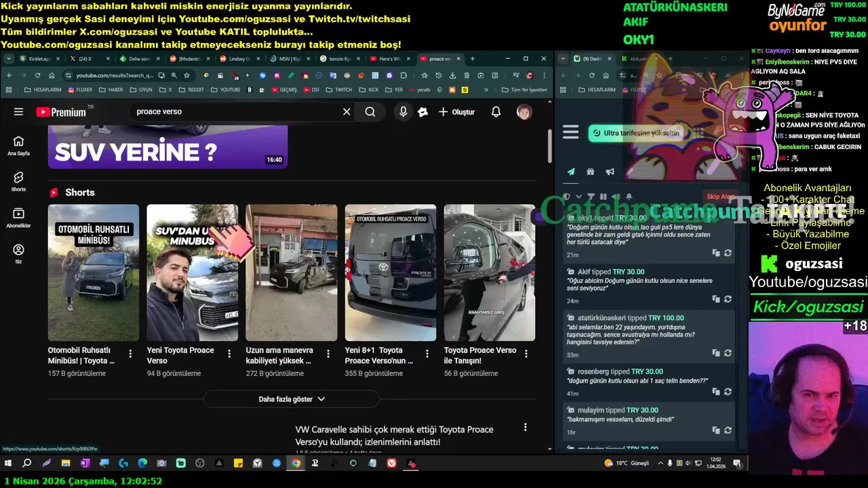This screenshot has height=488, width=868.
Task: Open the YouTube hamburger guide menu
Action: 18,112
